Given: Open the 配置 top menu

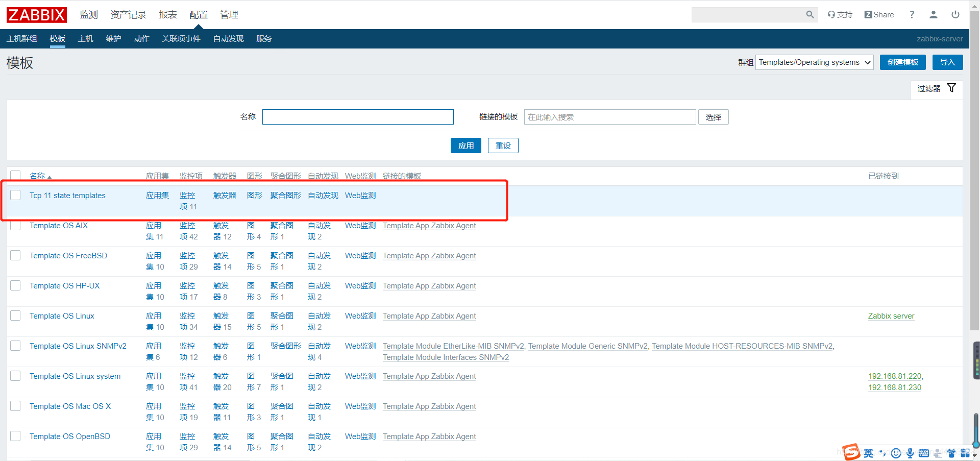Looking at the screenshot, I should pos(199,15).
